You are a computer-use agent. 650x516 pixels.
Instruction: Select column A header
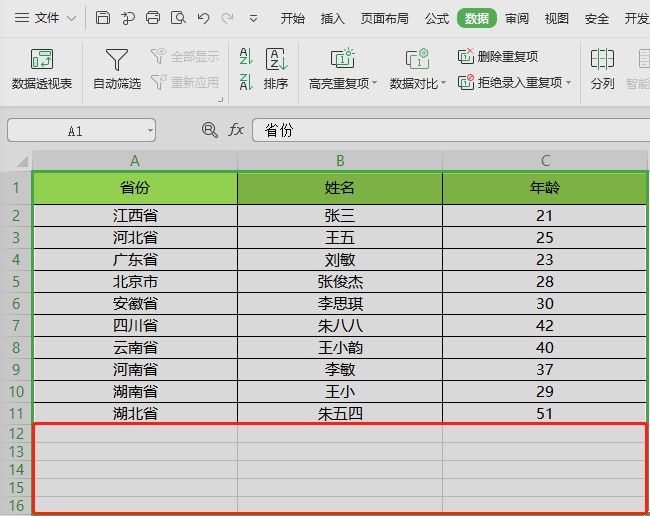click(x=135, y=160)
